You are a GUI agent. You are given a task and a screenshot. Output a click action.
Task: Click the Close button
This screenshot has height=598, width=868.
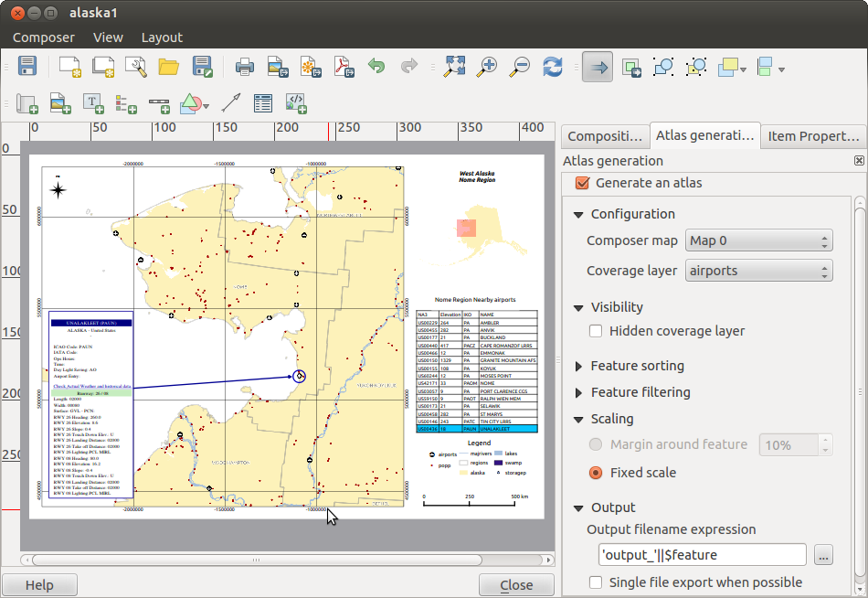pos(516,585)
